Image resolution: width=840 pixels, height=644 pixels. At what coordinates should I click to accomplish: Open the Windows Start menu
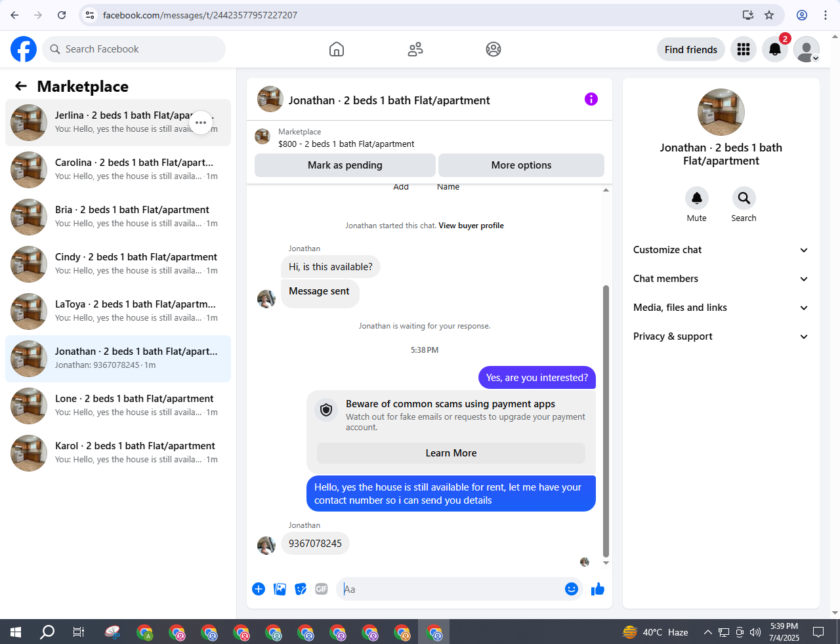[x=16, y=632]
